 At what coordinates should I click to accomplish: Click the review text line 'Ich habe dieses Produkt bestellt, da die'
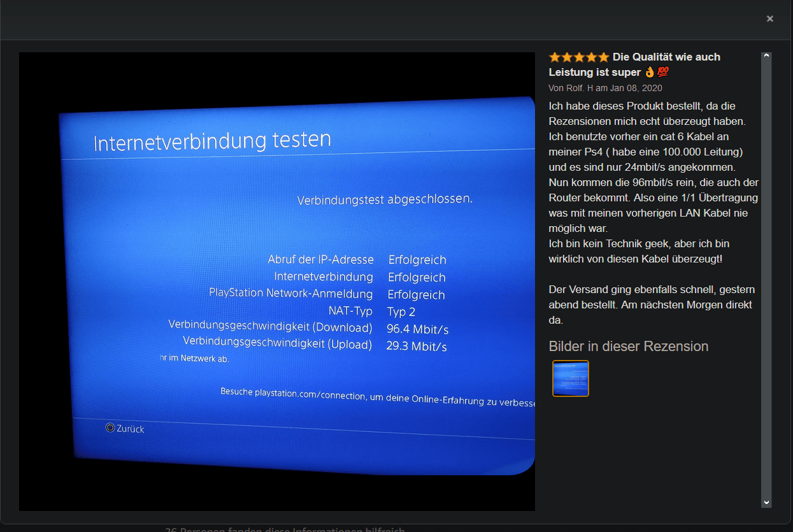642,106
